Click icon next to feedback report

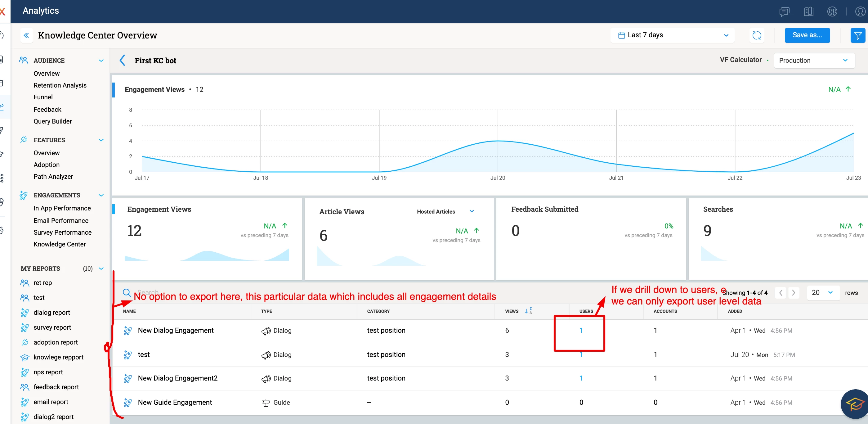[x=25, y=387]
